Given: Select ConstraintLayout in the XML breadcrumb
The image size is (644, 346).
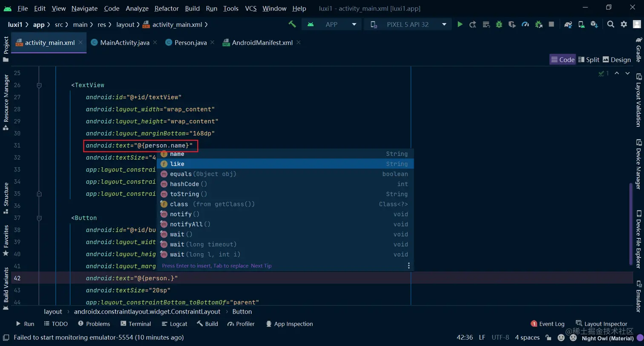Looking at the screenshot, I should tap(147, 312).
